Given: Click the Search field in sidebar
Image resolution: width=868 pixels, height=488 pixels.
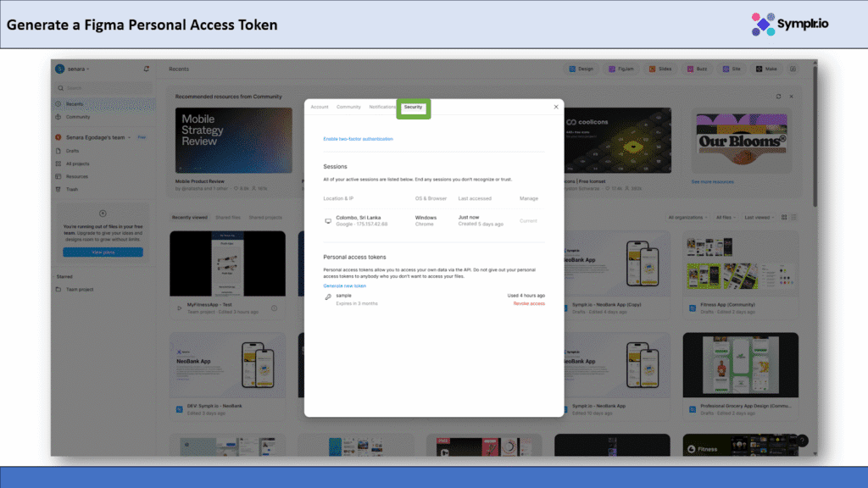Looking at the screenshot, I should pos(102,88).
